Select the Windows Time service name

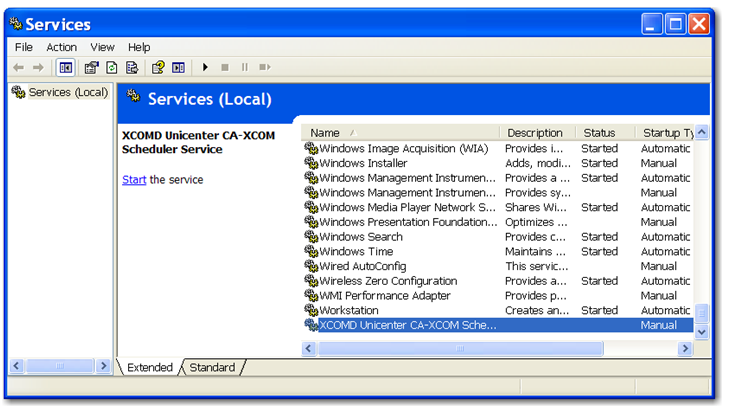pos(356,252)
